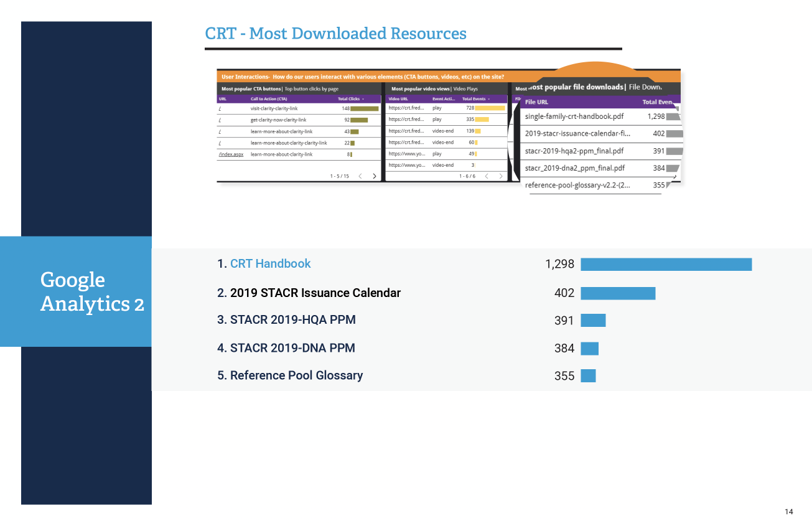Click the File URL column header
Viewport: 812px width, 523px height.
point(536,102)
